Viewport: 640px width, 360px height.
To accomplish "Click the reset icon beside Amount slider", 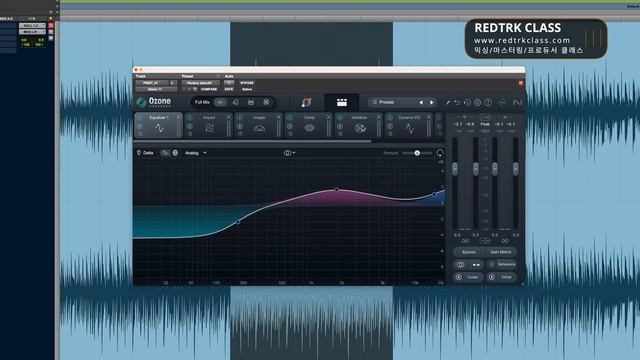I will pos(440,153).
